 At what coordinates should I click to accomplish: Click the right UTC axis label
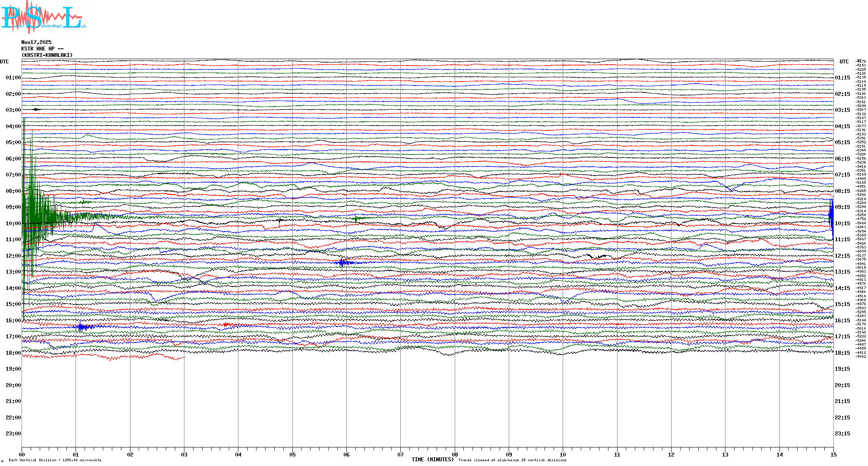pos(844,62)
